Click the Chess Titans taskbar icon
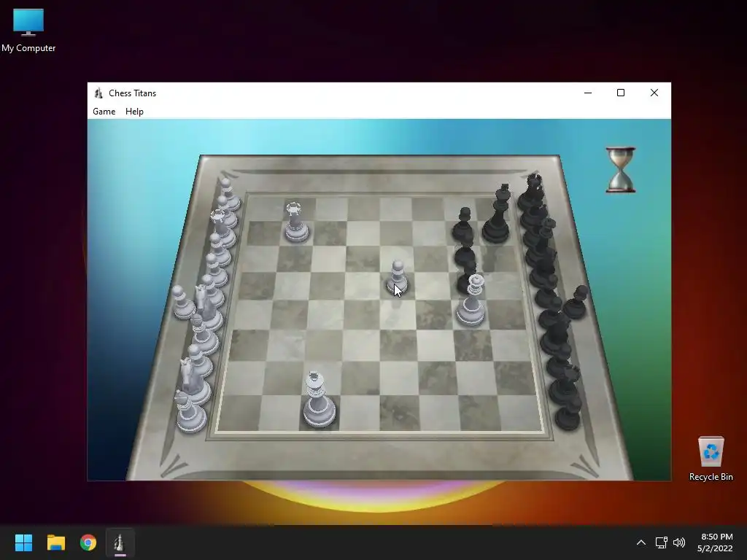 tap(120, 542)
